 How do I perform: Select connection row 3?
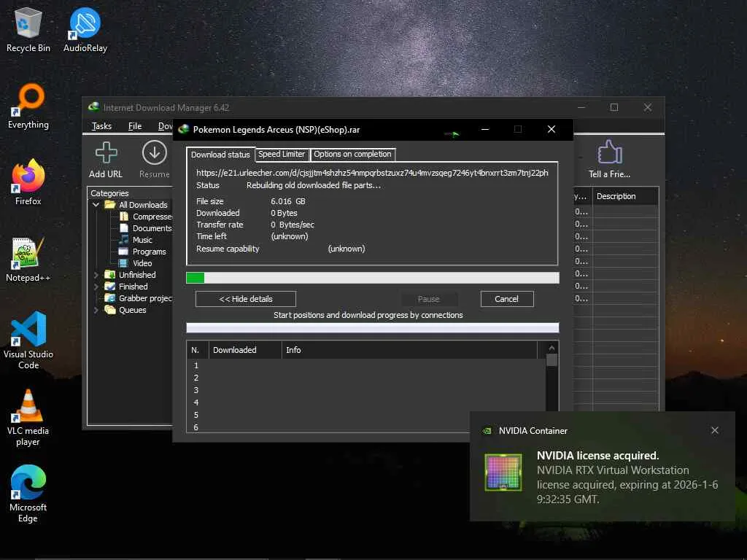[366, 390]
